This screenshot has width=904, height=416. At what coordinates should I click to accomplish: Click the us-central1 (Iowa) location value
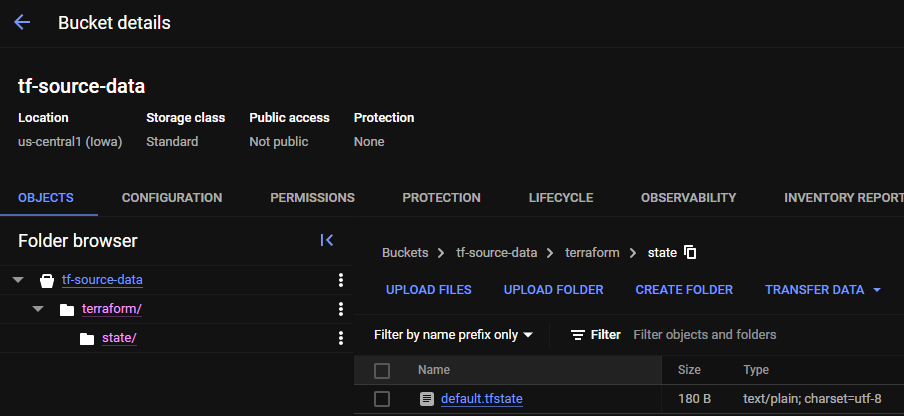(x=70, y=142)
